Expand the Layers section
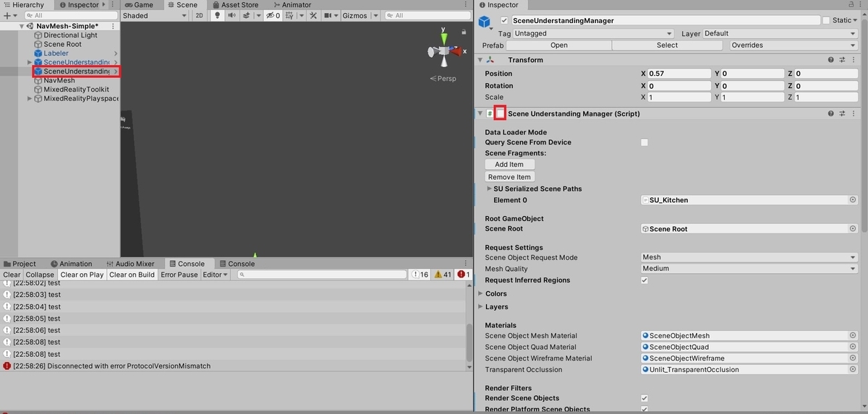 [481, 307]
